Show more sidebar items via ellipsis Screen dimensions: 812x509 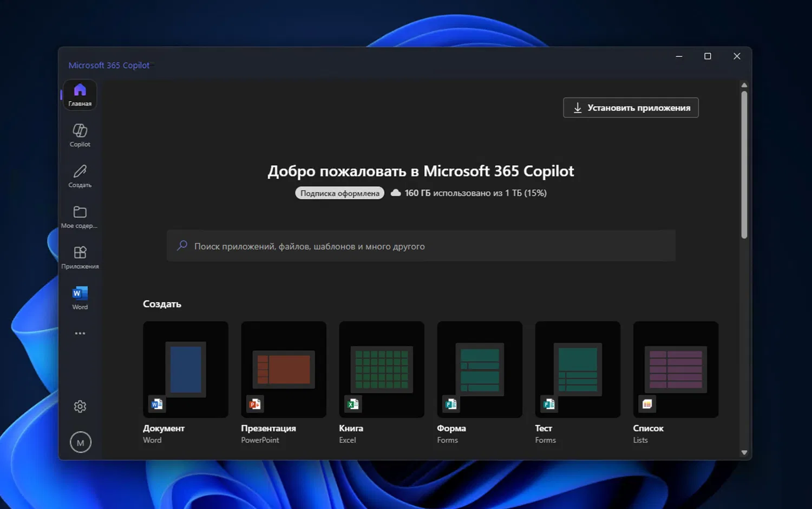coord(80,334)
